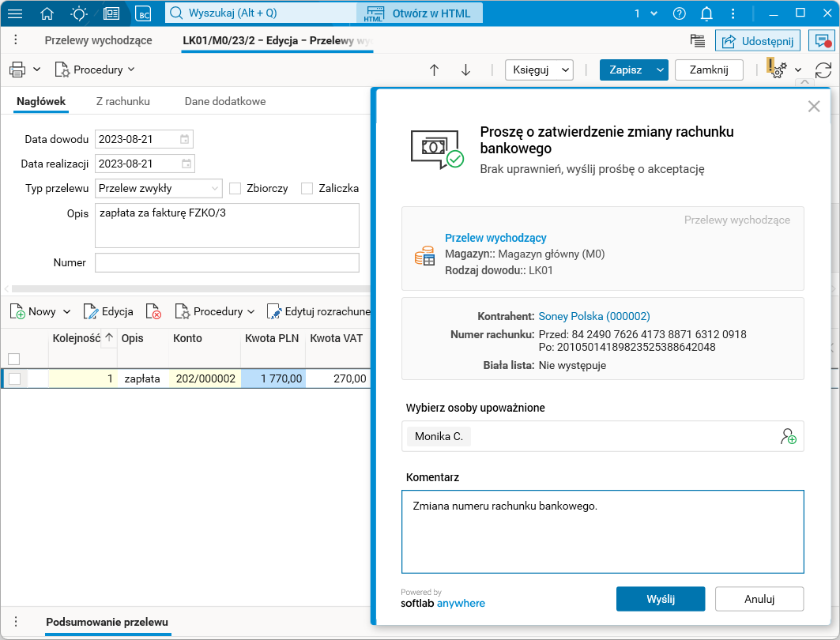The width and height of the screenshot is (840, 640).
Task: Click the Anuluj button
Action: (759, 599)
